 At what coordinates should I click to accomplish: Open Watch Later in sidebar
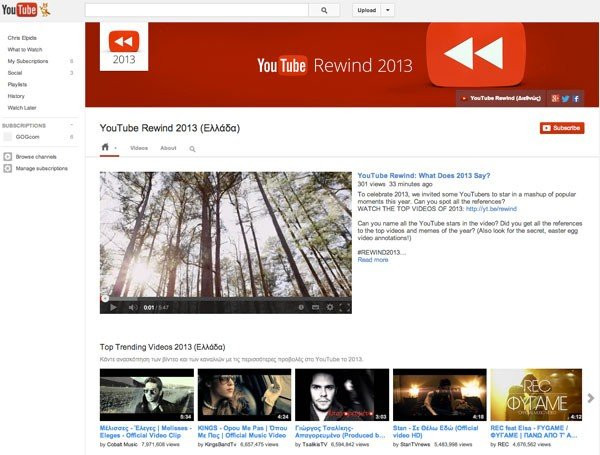coord(22,108)
